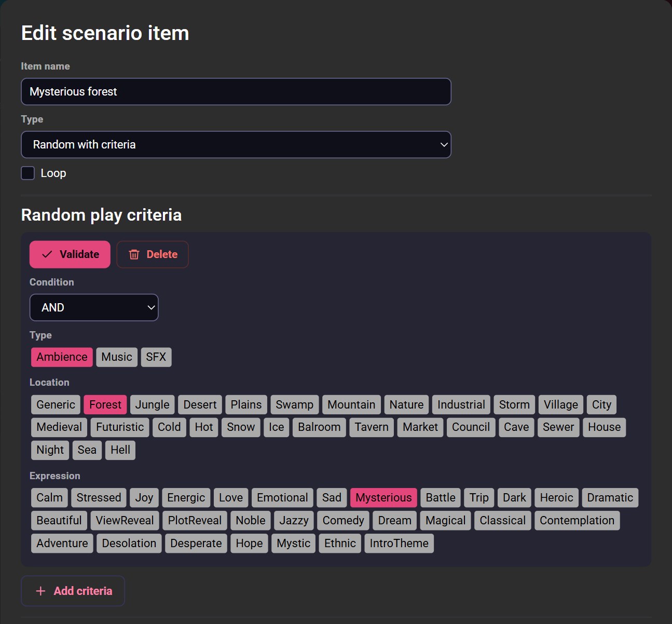Screen dimensions: 672x624
Task: Select the Music type tag
Action: (117, 357)
